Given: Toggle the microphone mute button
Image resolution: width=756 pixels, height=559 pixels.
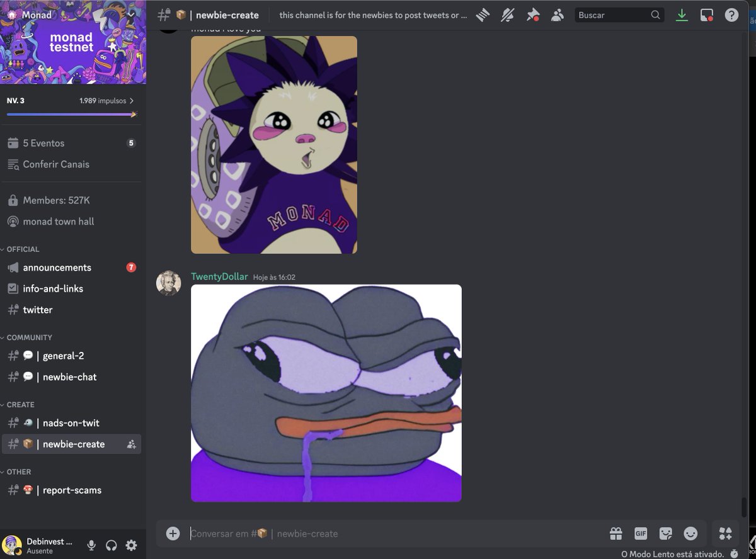Looking at the screenshot, I should click(92, 545).
